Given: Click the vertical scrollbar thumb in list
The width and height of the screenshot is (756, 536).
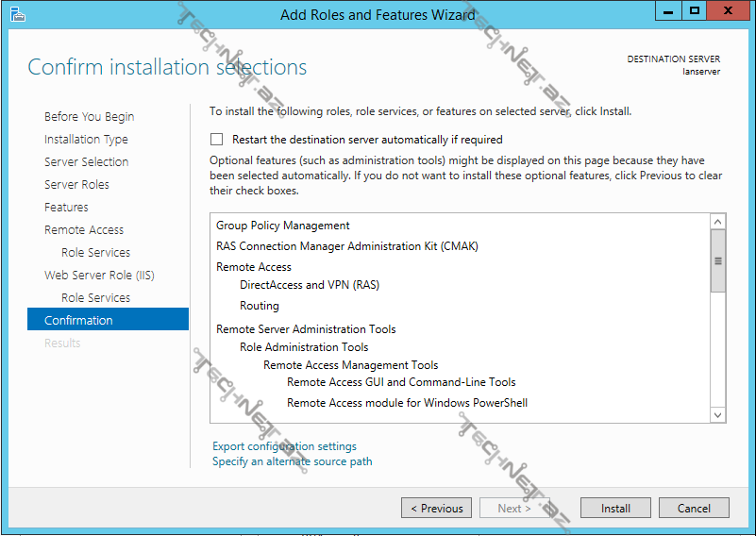Looking at the screenshot, I should pos(717,261).
